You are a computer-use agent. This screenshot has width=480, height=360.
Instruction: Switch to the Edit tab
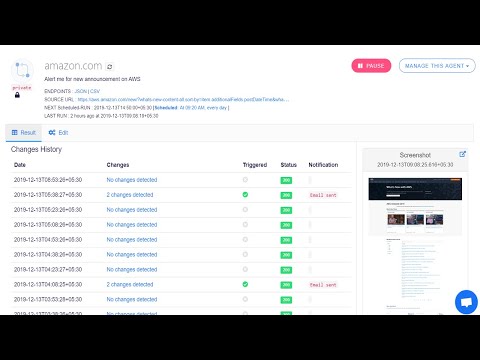click(58, 133)
